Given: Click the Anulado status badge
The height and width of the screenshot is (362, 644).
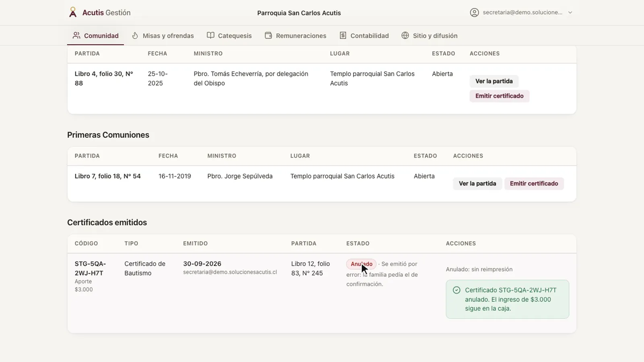Looking at the screenshot, I should click(361, 264).
